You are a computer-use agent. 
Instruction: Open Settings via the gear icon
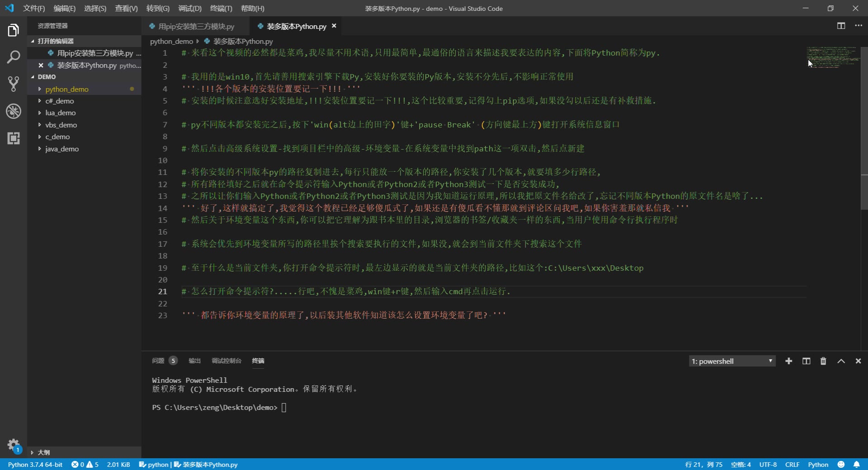tap(14, 445)
